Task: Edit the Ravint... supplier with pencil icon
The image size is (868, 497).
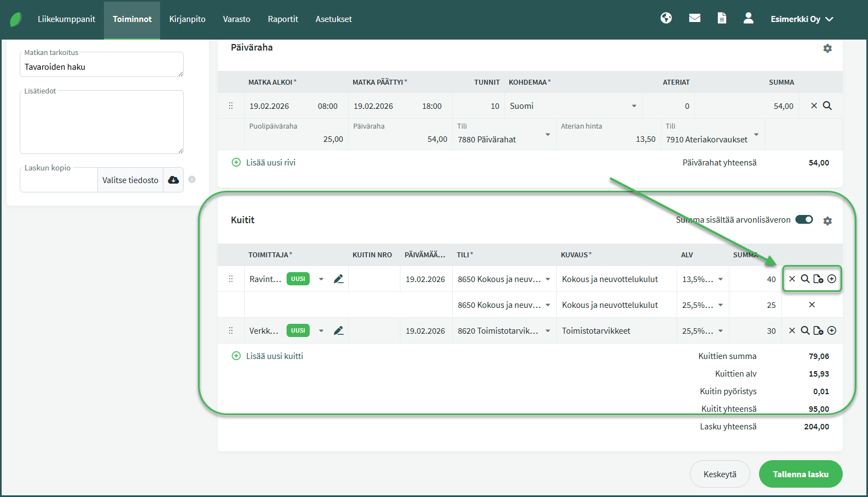Action: (x=339, y=279)
